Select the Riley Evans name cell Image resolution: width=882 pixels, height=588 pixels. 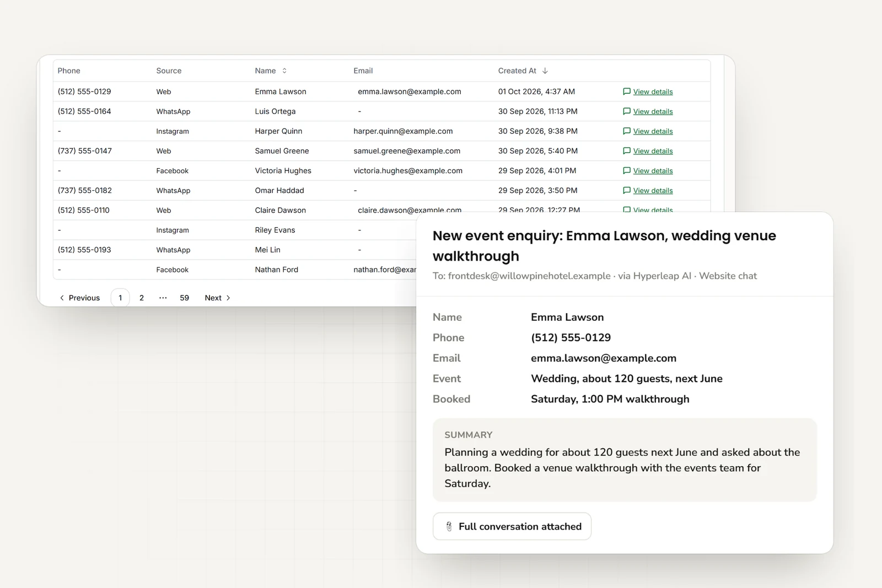click(275, 230)
